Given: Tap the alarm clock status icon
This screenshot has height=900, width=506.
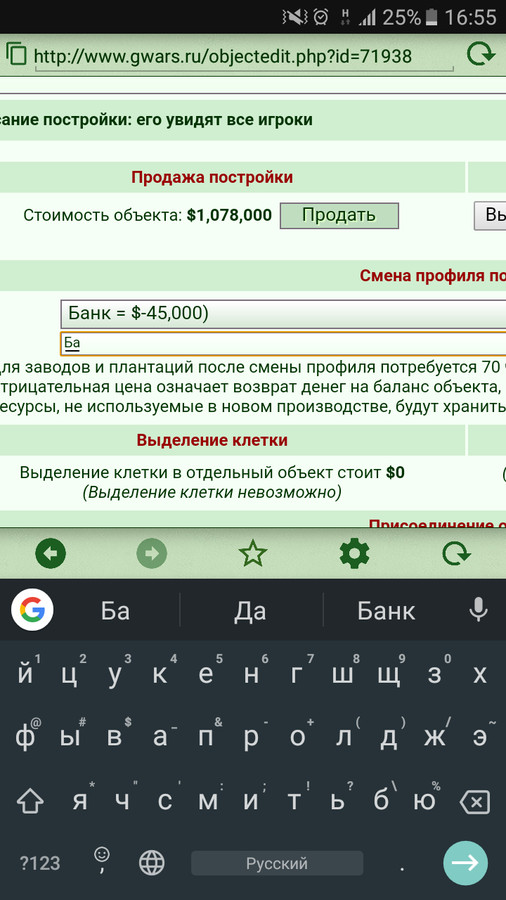Looking at the screenshot, I should pos(321,18).
